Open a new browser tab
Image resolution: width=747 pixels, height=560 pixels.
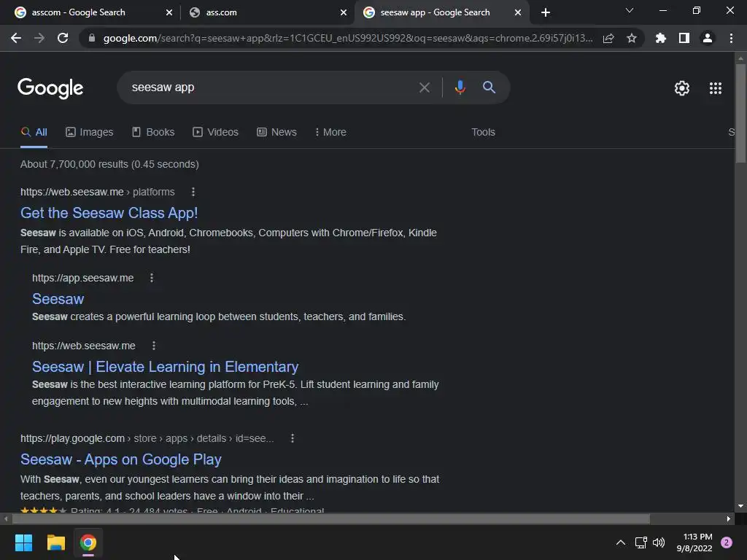[x=546, y=12]
